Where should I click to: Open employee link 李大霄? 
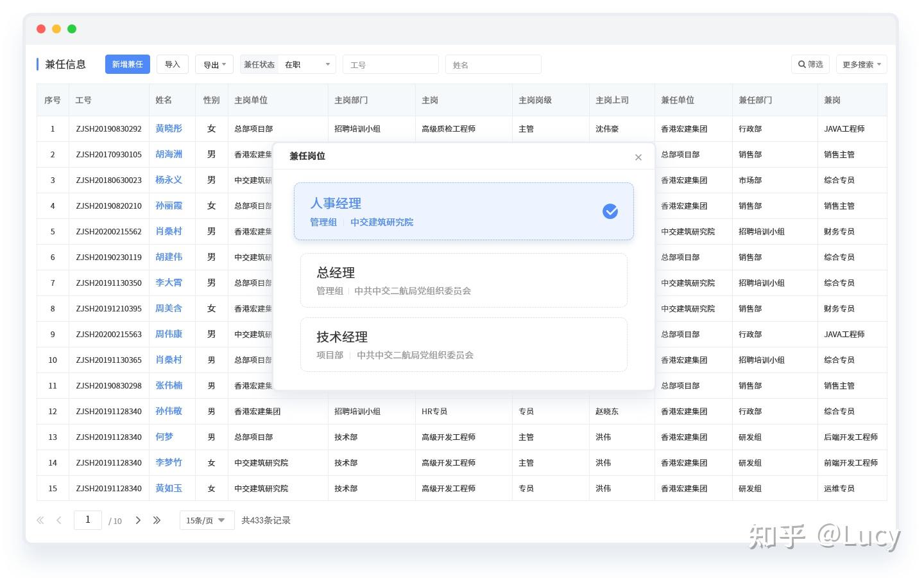point(169,283)
